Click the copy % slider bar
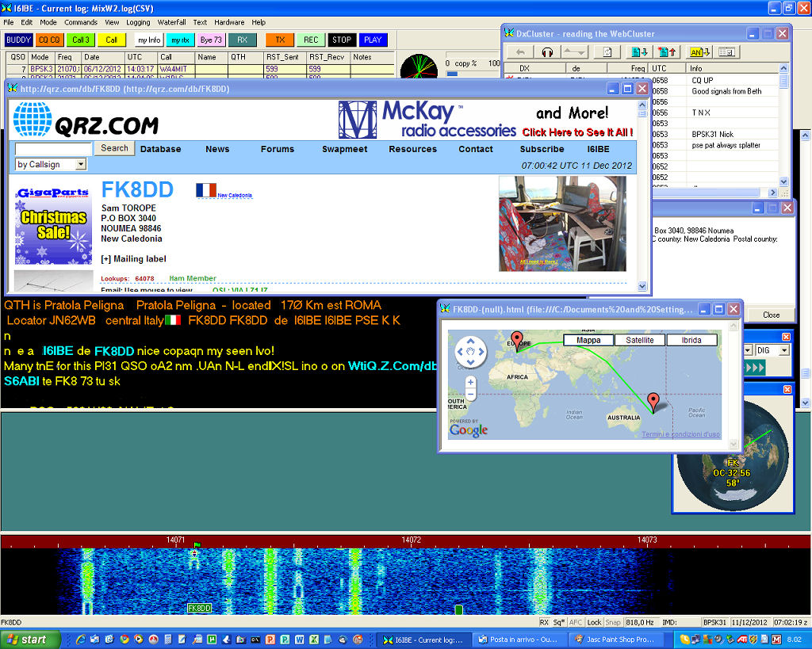 [473, 74]
